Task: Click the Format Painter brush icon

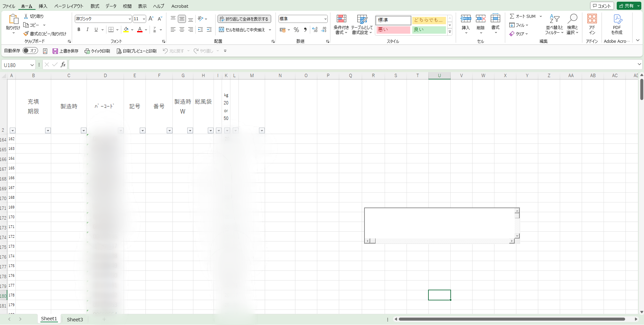Action: tap(26, 34)
